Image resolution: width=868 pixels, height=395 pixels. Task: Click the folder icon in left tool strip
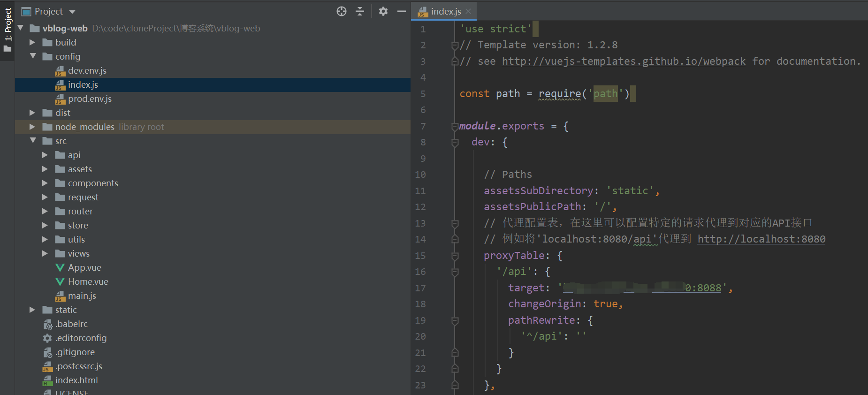tap(7, 49)
